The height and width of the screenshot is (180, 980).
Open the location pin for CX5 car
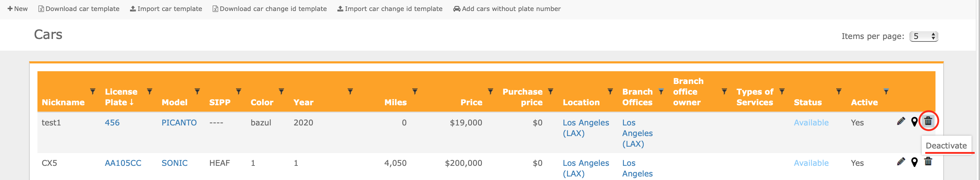pyautogui.click(x=914, y=162)
